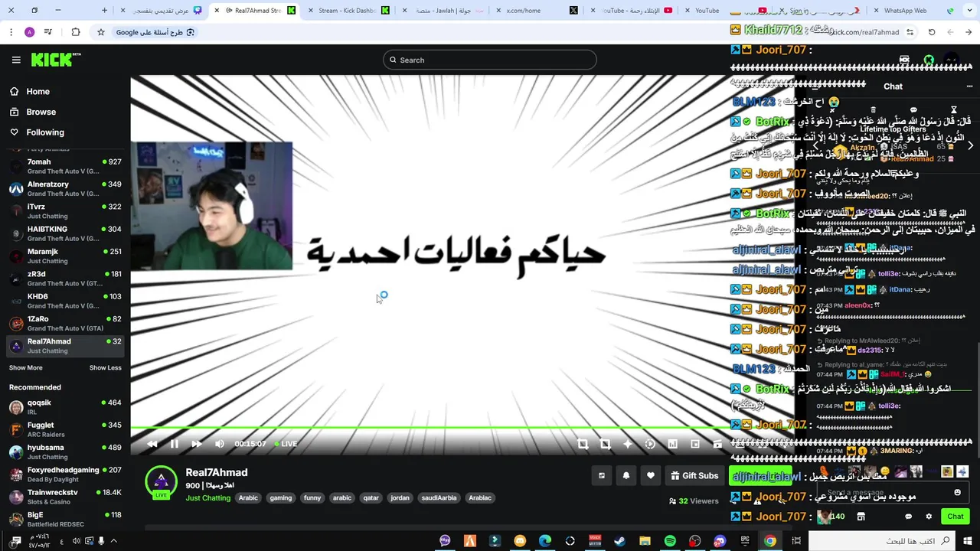The height and width of the screenshot is (551, 980).
Task: Toggle notification bell for Real7Ahmad
Action: pyautogui.click(x=626, y=476)
